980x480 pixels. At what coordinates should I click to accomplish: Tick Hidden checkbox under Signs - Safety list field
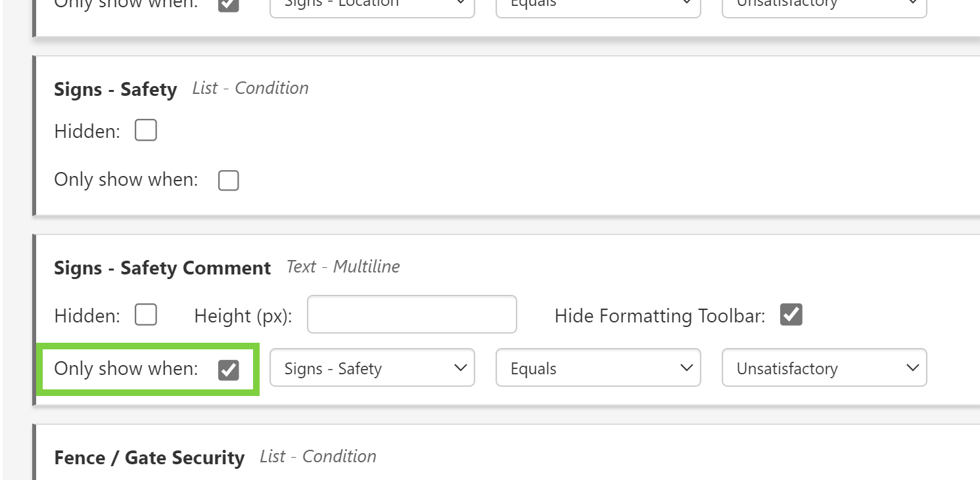click(145, 131)
